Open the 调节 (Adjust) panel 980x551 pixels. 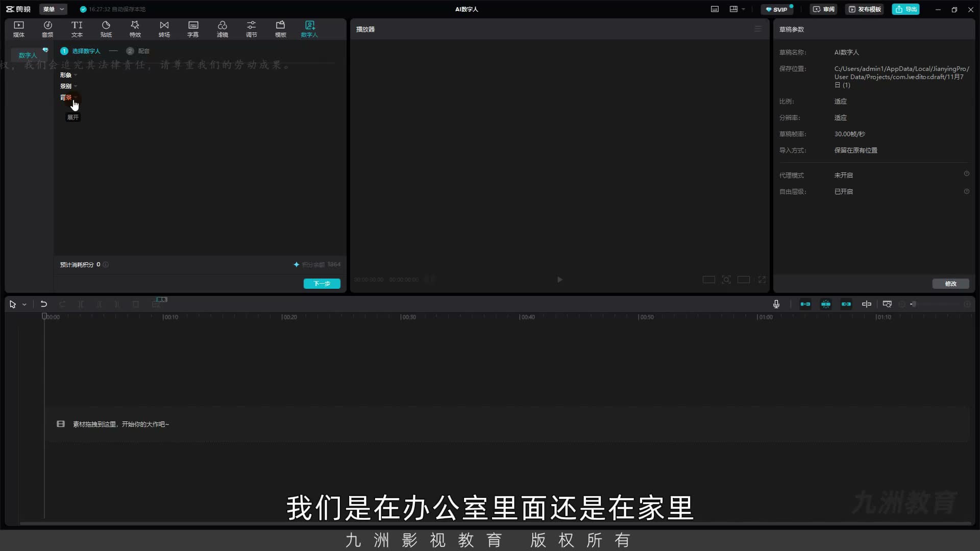click(252, 29)
